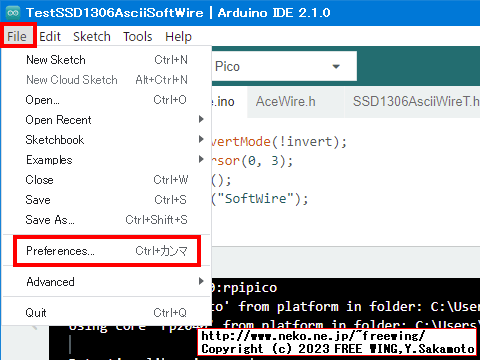
Task: Click the Arduino logo in title bar
Action: 13,13
